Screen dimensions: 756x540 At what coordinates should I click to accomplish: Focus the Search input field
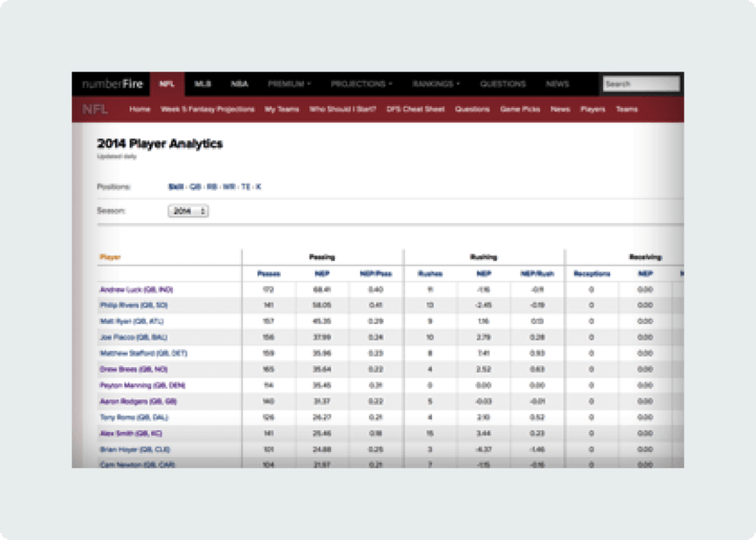641,84
